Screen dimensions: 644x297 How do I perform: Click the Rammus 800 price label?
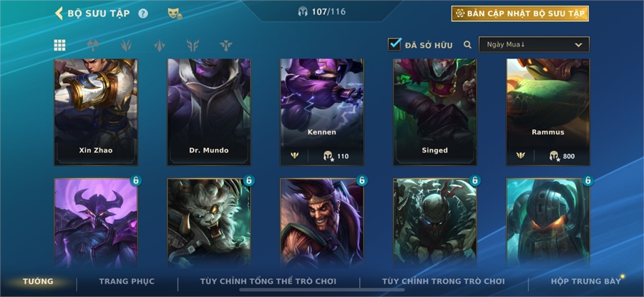(x=562, y=156)
